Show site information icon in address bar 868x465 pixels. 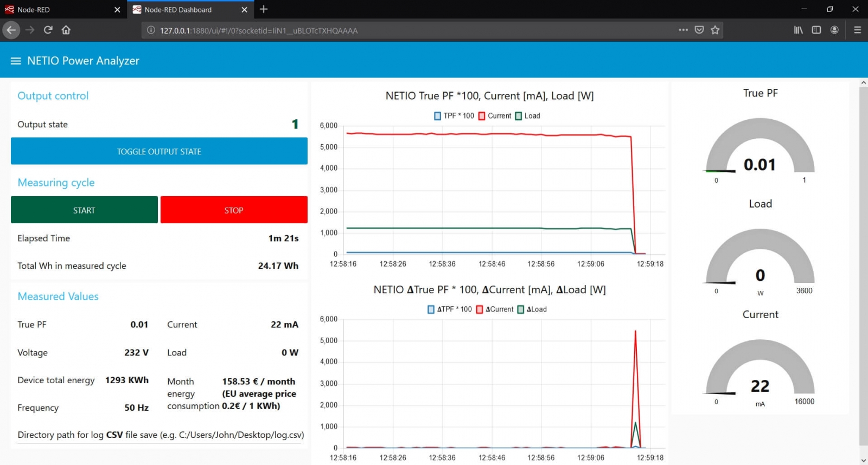(x=151, y=30)
